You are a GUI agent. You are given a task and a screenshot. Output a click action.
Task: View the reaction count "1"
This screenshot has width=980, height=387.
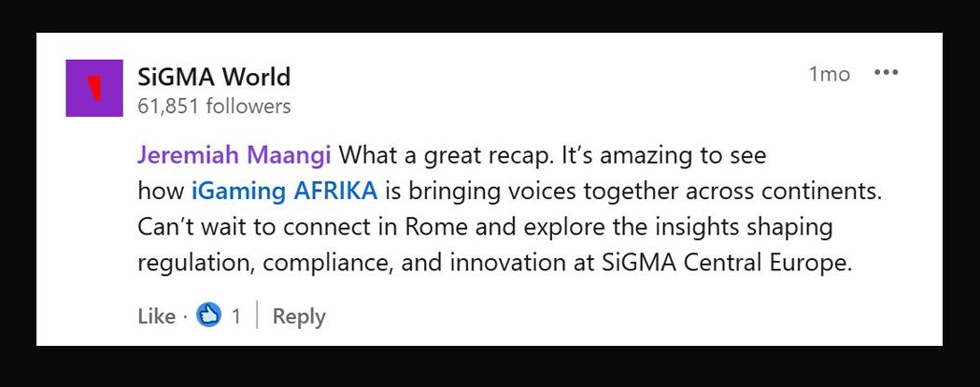pyautogui.click(x=236, y=317)
